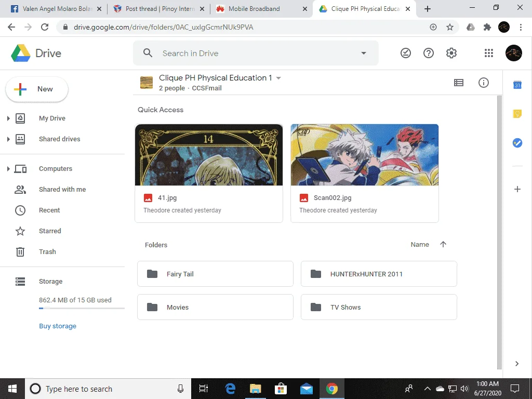The height and width of the screenshot is (399, 532).
Task: Open Drive settings gear icon
Action: pyautogui.click(x=451, y=53)
